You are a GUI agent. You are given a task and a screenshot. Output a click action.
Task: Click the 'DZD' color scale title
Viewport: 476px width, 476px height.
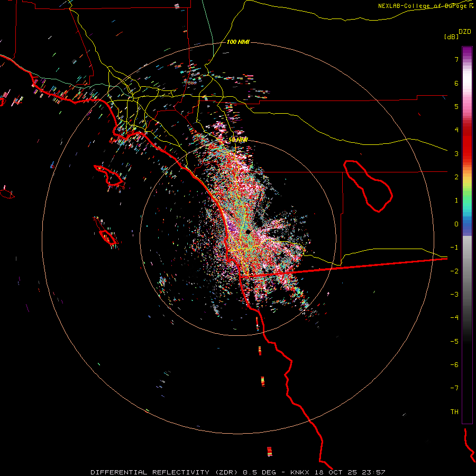465,32
